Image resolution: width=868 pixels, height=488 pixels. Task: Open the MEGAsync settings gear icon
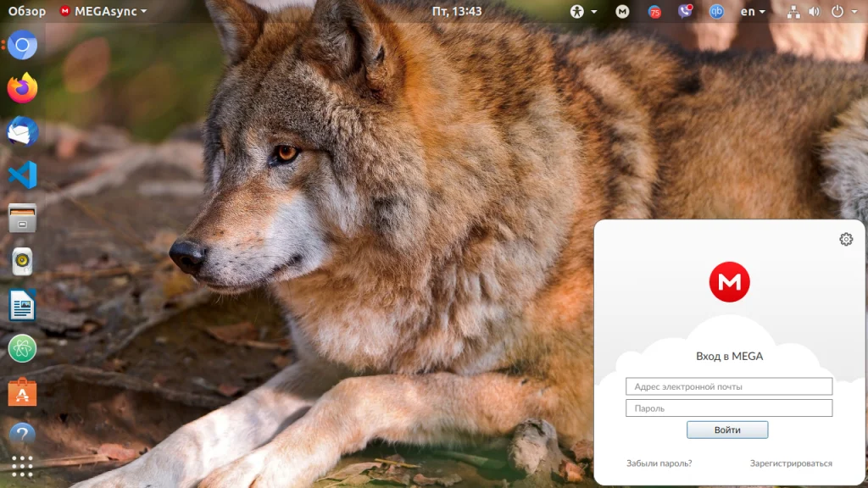845,239
